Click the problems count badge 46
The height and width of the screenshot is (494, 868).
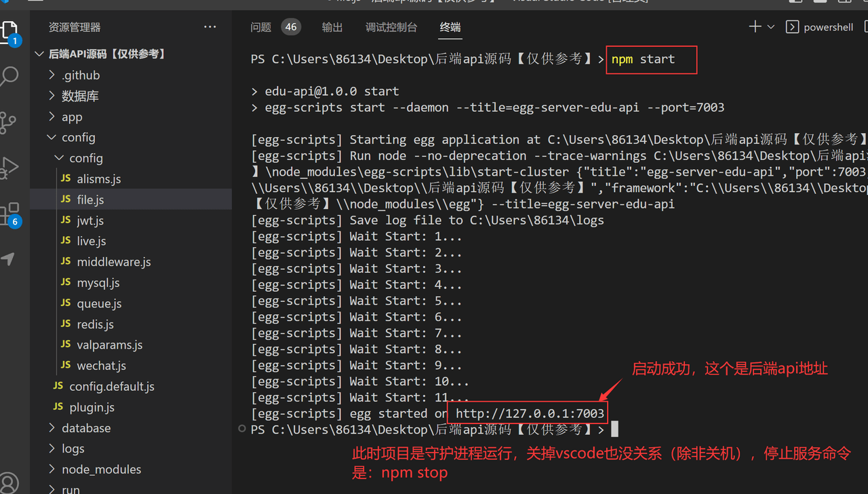[291, 27]
